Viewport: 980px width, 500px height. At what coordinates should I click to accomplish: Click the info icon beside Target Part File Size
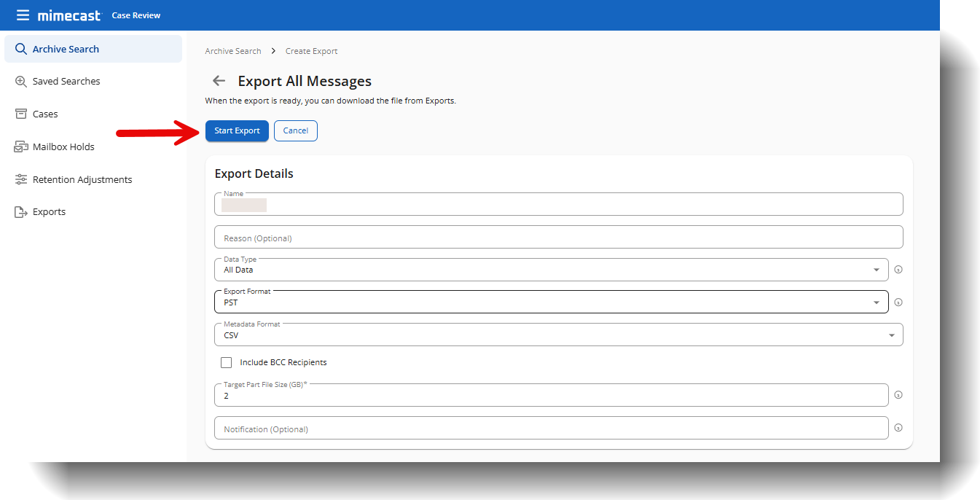tap(898, 395)
